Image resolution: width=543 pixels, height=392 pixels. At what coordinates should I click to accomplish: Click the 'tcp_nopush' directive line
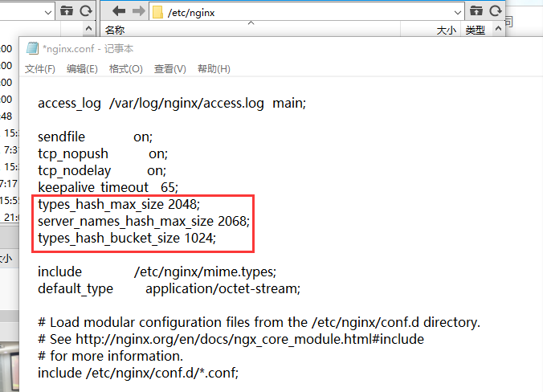pyautogui.click(x=103, y=153)
